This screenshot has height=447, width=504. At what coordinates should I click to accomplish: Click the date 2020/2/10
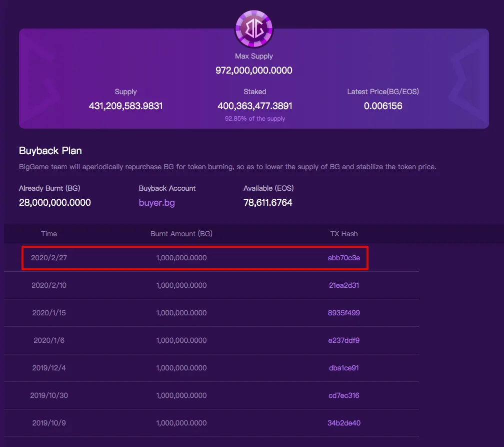[x=49, y=285]
